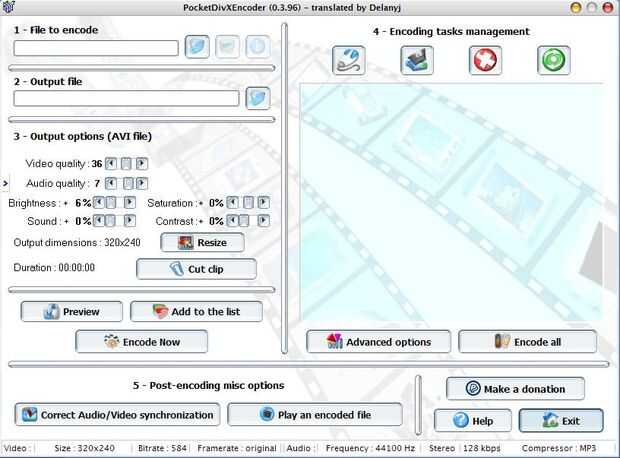Click the save task list icon
620x458 pixels.
(417, 60)
